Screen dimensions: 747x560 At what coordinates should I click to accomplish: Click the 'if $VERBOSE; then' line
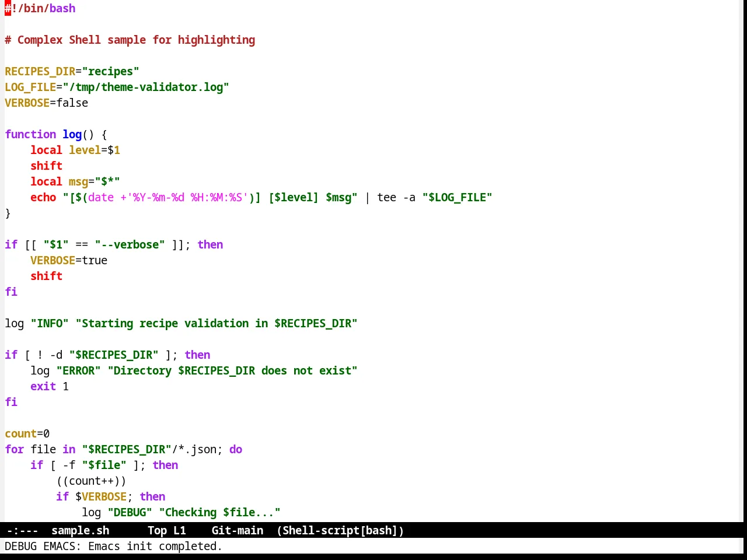111,496
